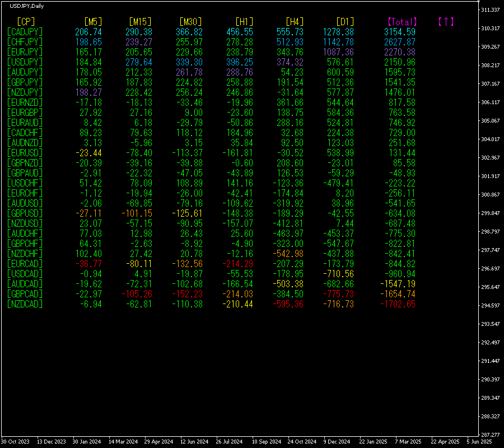This screenshot has width=504, height=448.
Task: Click the [H1] column header
Action: [244, 22]
